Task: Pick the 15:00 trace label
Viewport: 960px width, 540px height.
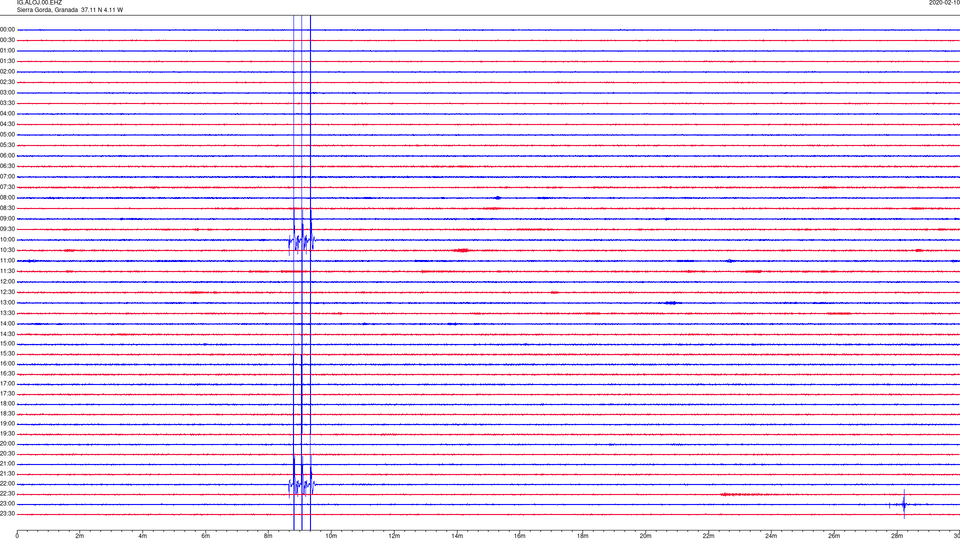Action: 7,343
